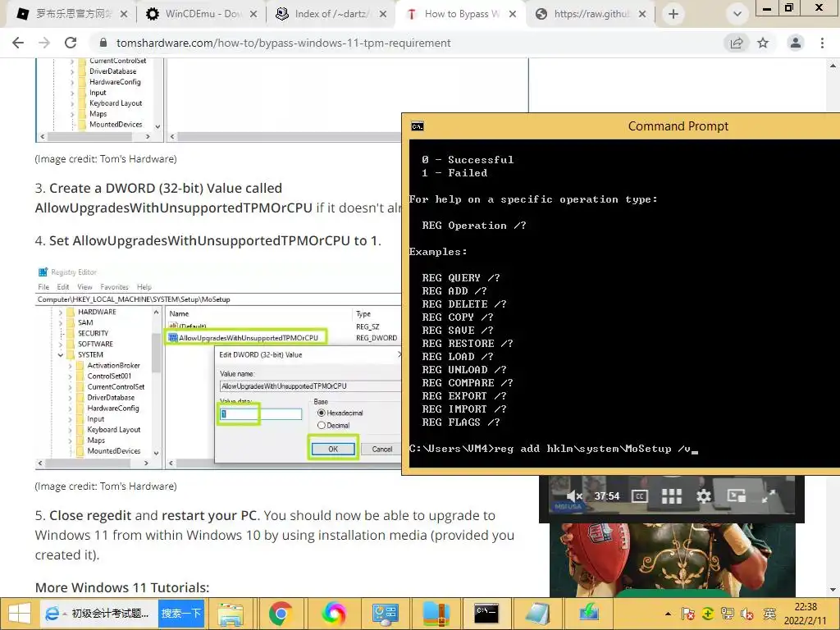Show hidden system tray icons

668,614
